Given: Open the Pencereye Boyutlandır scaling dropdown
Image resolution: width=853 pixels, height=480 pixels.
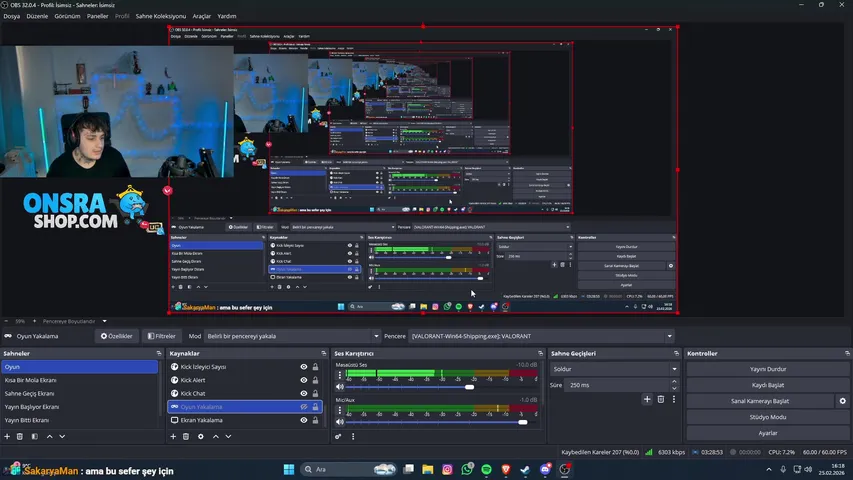Looking at the screenshot, I should pyautogui.click(x=74, y=321).
